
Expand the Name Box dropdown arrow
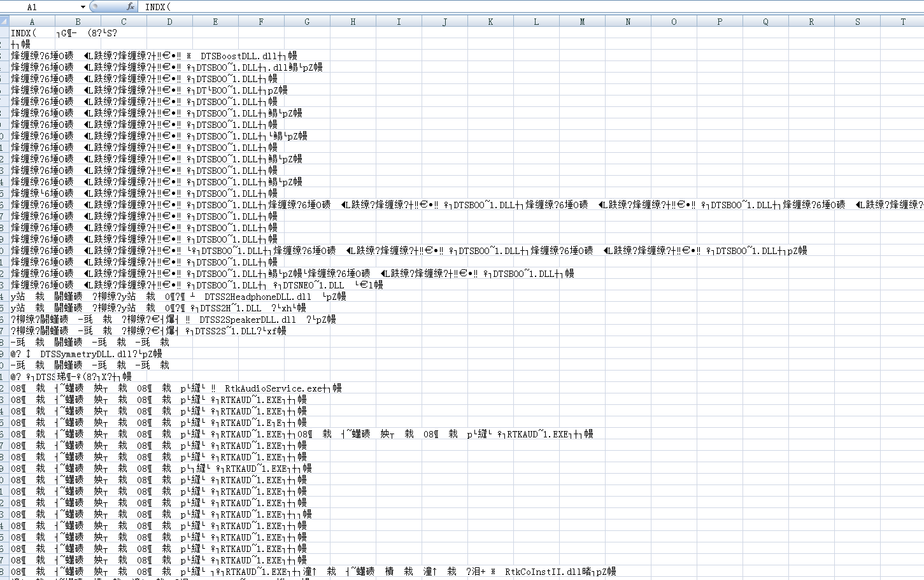click(x=83, y=7)
